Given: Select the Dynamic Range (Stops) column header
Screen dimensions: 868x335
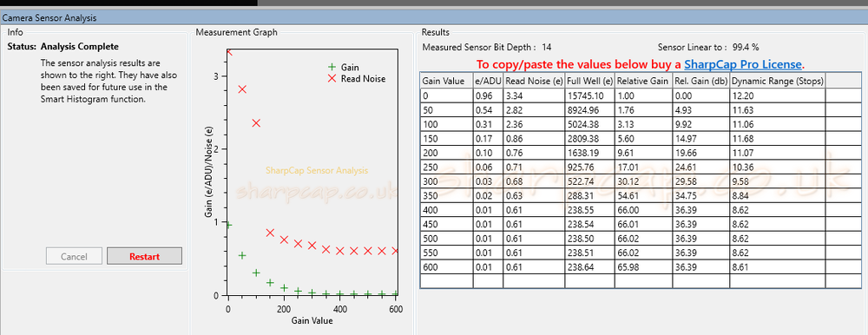Looking at the screenshot, I should (778, 81).
